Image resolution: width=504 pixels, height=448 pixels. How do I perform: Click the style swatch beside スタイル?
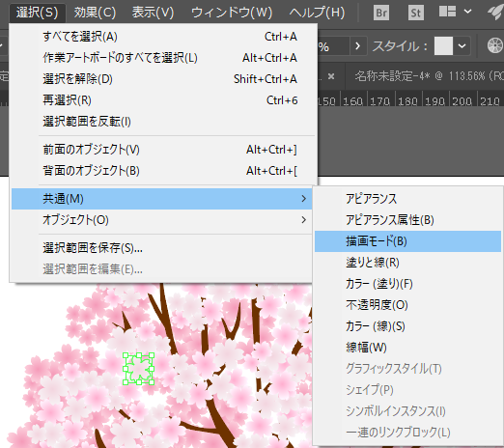coord(443,46)
